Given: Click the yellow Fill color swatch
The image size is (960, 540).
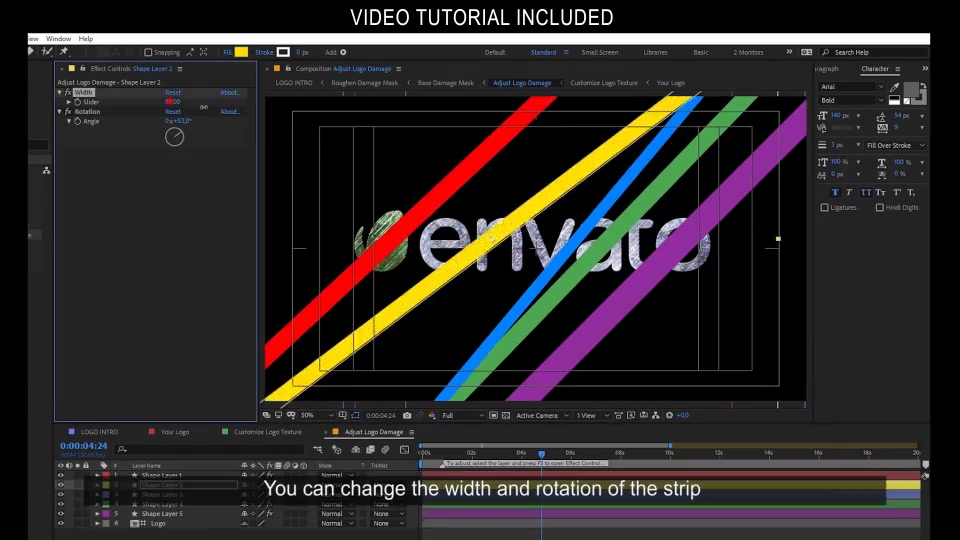Looking at the screenshot, I should 241,52.
